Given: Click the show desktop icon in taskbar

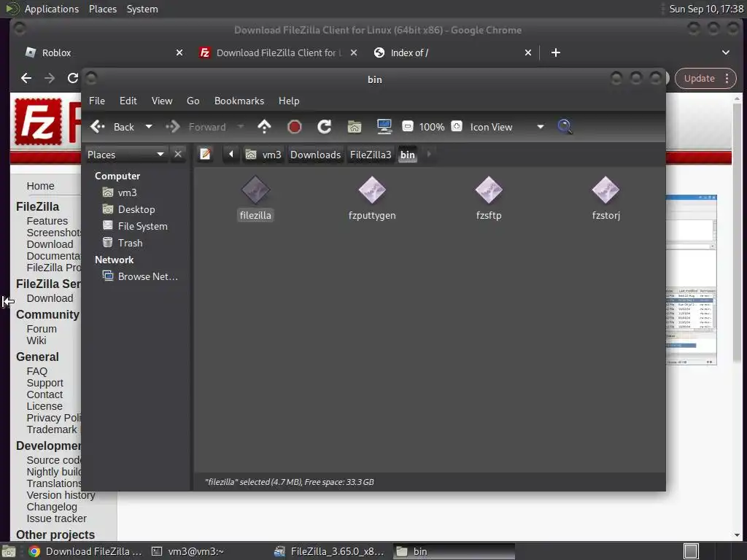Looking at the screenshot, I should pyautogui.click(x=9, y=551).
